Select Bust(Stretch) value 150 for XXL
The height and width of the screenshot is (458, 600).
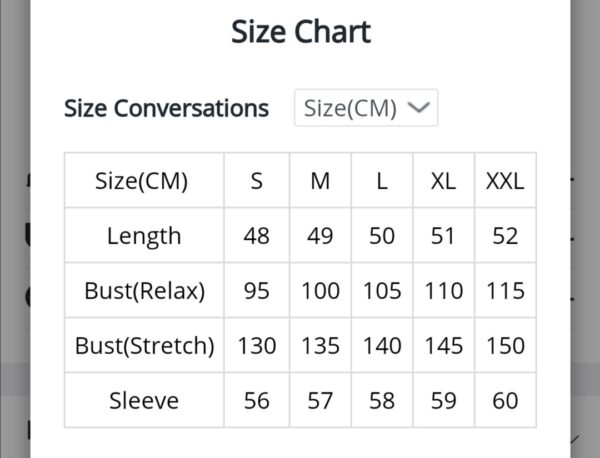coord(505,346)
